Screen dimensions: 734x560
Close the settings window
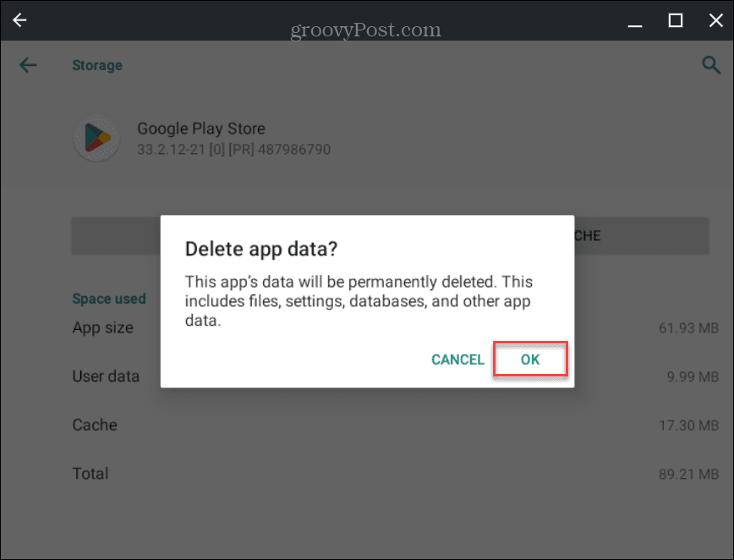click(715, 20)
